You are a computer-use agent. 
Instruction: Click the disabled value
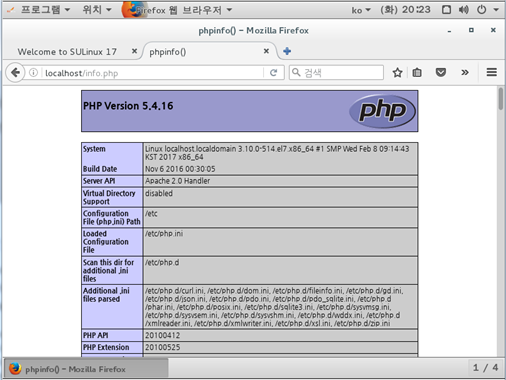point(159,193)
